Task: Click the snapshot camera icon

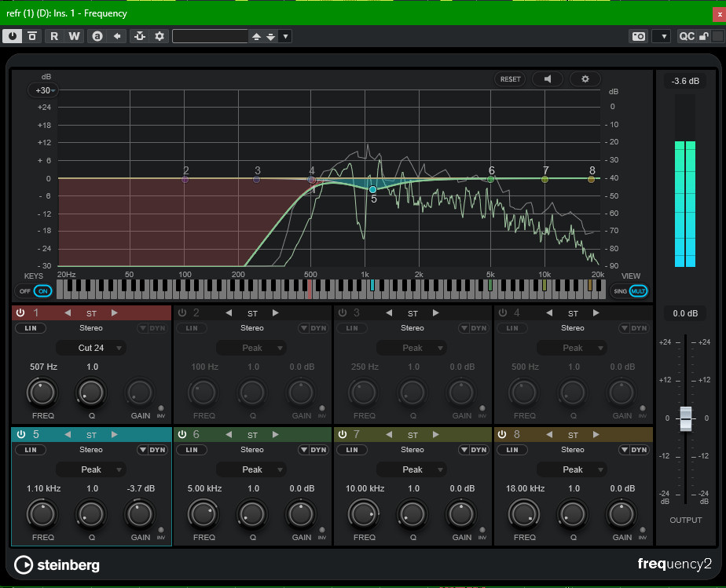Action: (x=639, y=36)
